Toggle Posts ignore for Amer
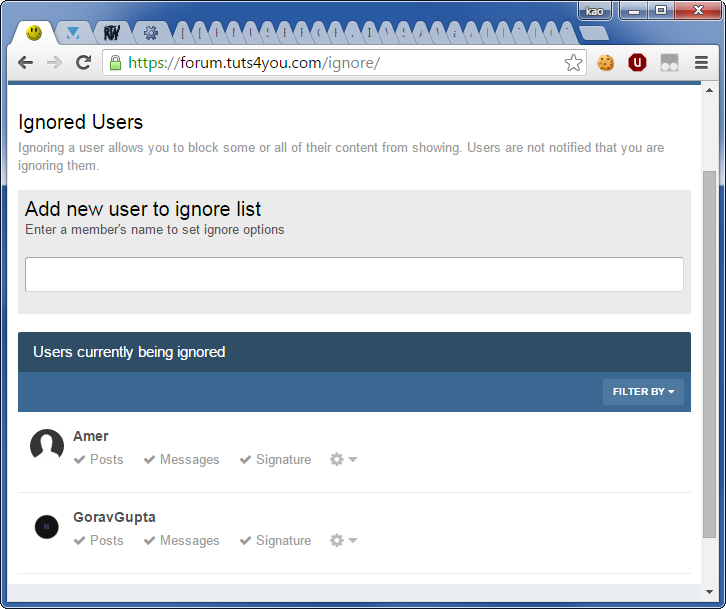 pyautogui.click(x=99, y=459)
